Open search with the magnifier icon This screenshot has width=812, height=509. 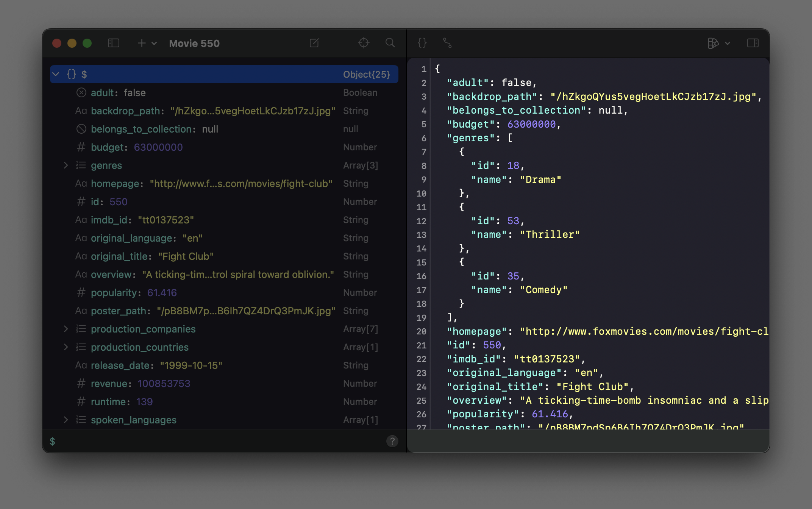point(390,43)
